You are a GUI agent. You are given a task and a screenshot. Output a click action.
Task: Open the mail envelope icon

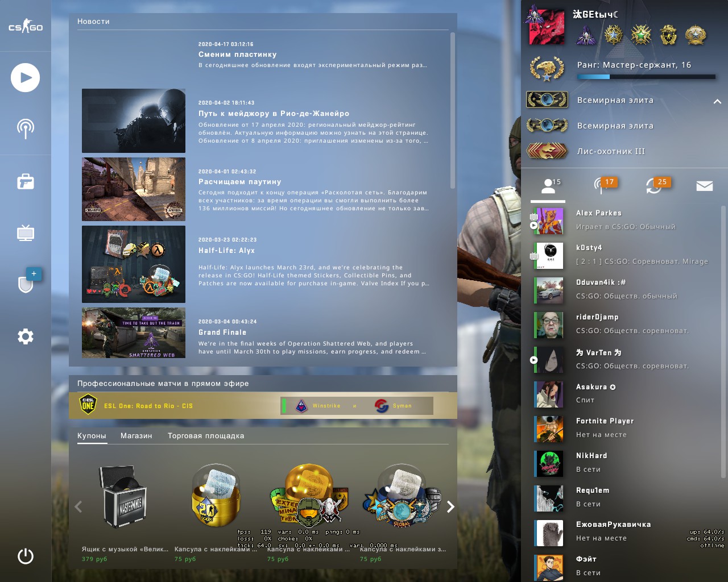click(x=705, y=186)
